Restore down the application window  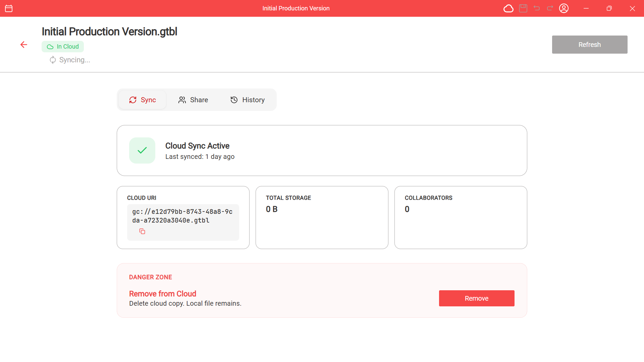click(609, 8)
